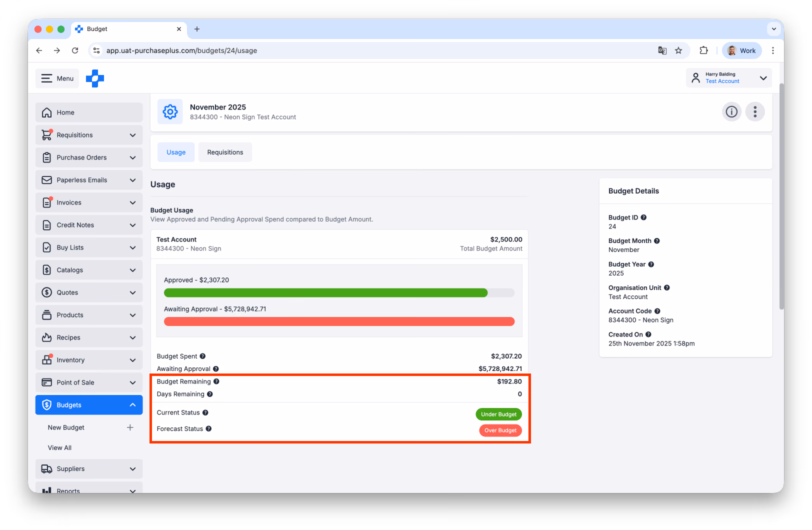Image resolution: width=812 pixels, height=530 pixels.
Task: Click the Budget Remaining help icon
Action: [x=216, y=381]
